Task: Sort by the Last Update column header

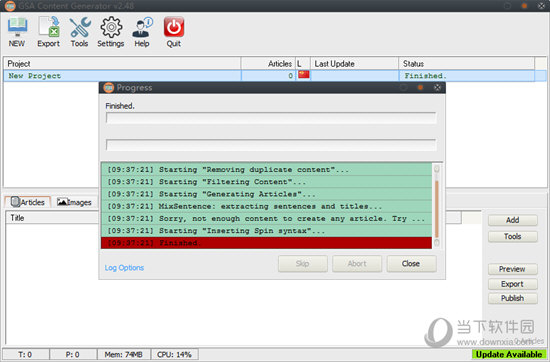Action: point(354,63)
